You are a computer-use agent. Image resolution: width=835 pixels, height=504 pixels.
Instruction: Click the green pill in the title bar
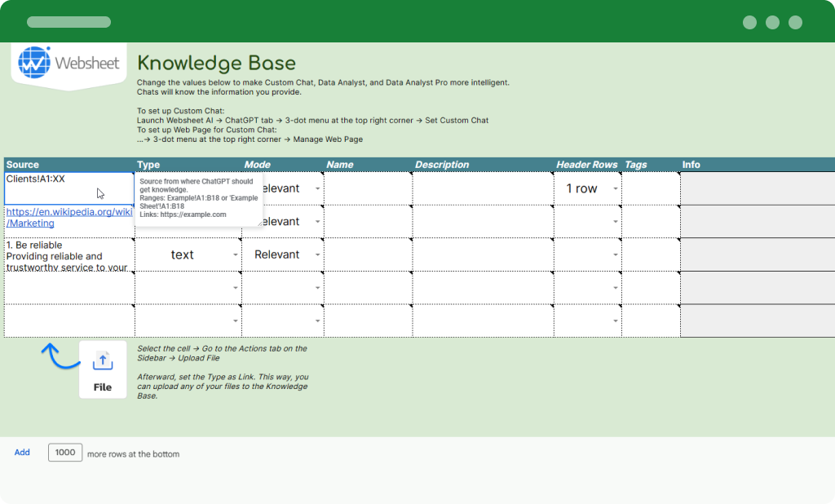(x=68, y=20)
